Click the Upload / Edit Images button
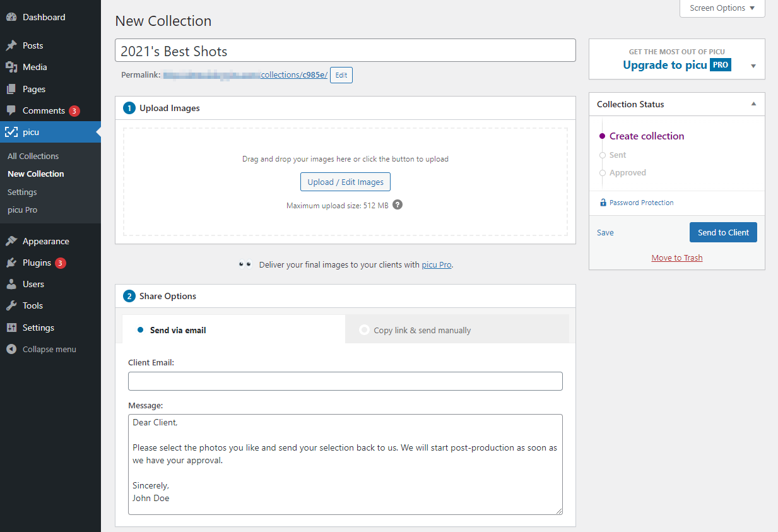The width and height of the screenshot is (778, 532). tap(345, 182)
